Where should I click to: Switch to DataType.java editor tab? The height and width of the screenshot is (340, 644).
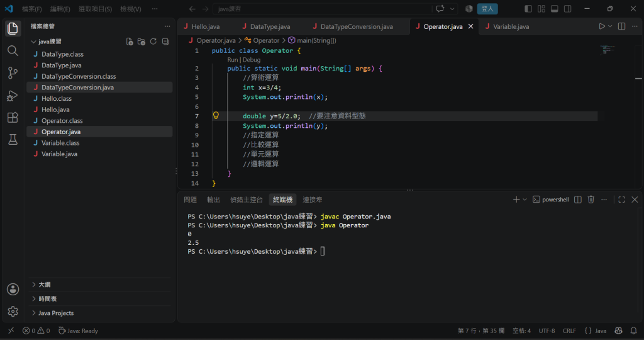[x=270, y=26]
